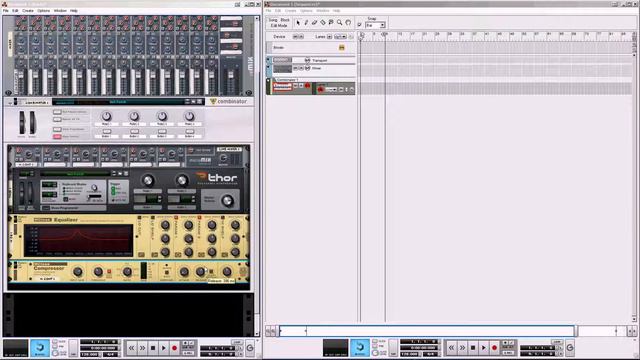Screen dimensions: 640x360
Task: Select the Eraser tool in sequencer toolbar
Action: (x=314, y=23)
